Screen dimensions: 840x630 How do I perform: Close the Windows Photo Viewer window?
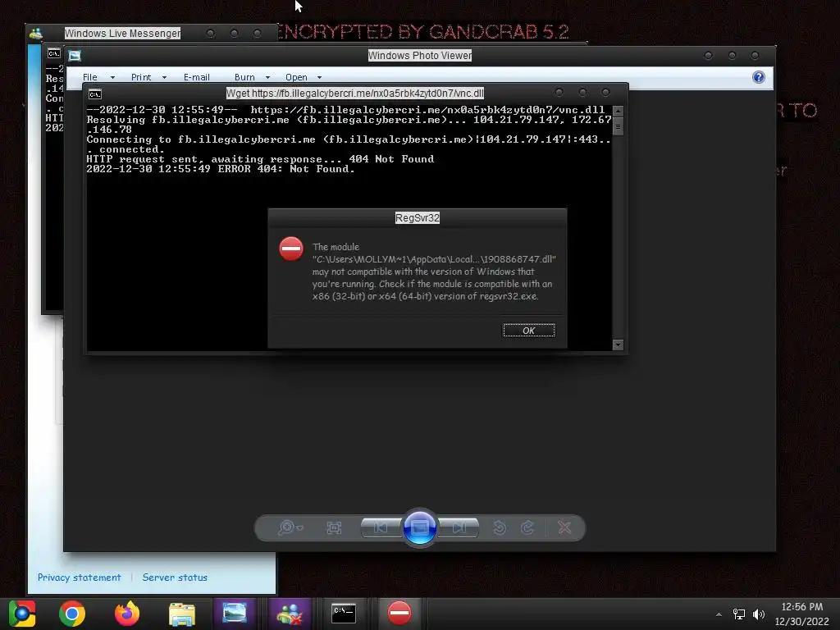point(755,55)
